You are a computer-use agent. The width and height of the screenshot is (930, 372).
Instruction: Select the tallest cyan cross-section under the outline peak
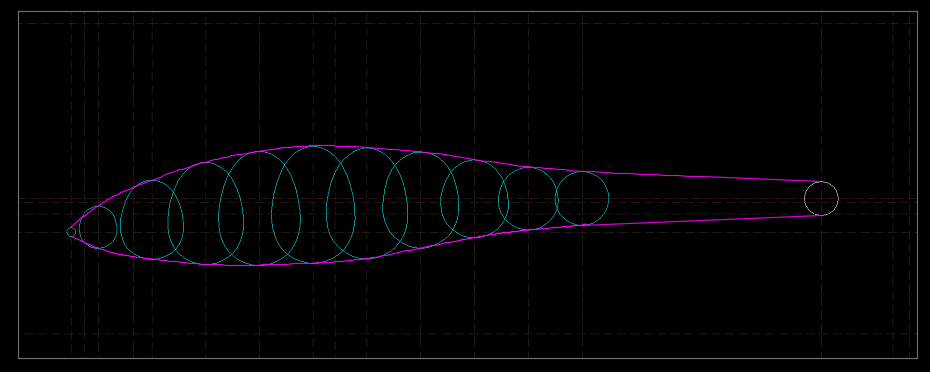pos(313,205)
